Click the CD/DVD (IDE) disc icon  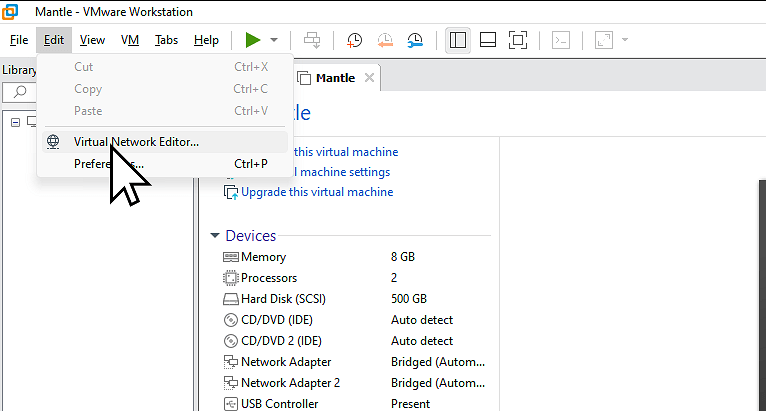click(231, 320)
